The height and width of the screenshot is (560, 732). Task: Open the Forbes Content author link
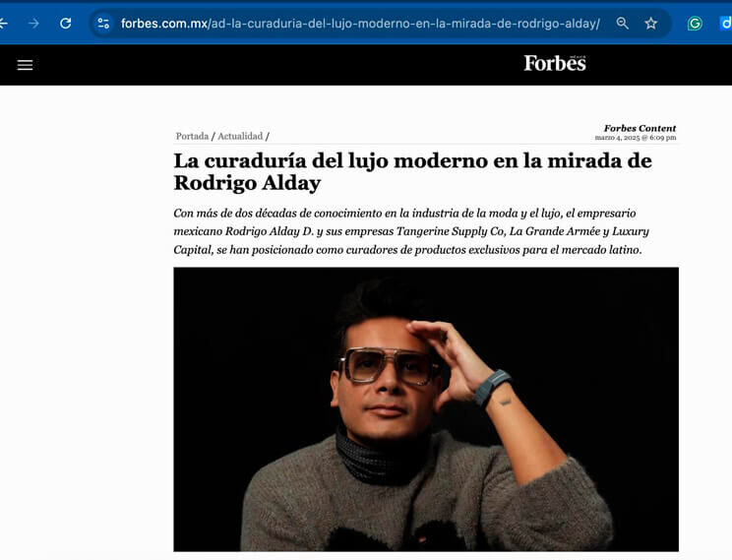click(640, 128)
